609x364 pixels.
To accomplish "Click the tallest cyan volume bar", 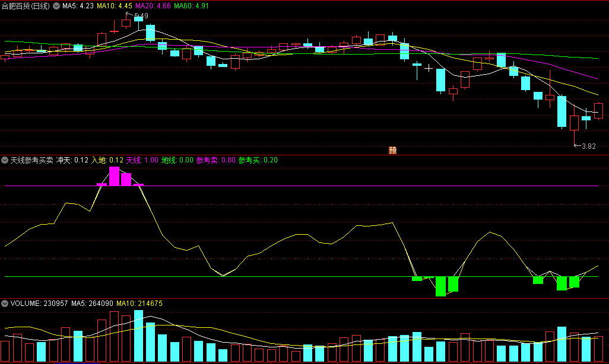I will 139,336.
